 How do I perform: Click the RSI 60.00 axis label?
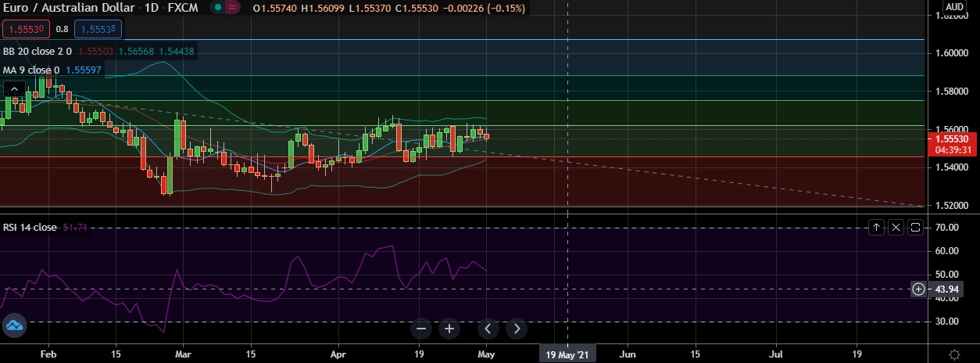(x=946, y=251)
